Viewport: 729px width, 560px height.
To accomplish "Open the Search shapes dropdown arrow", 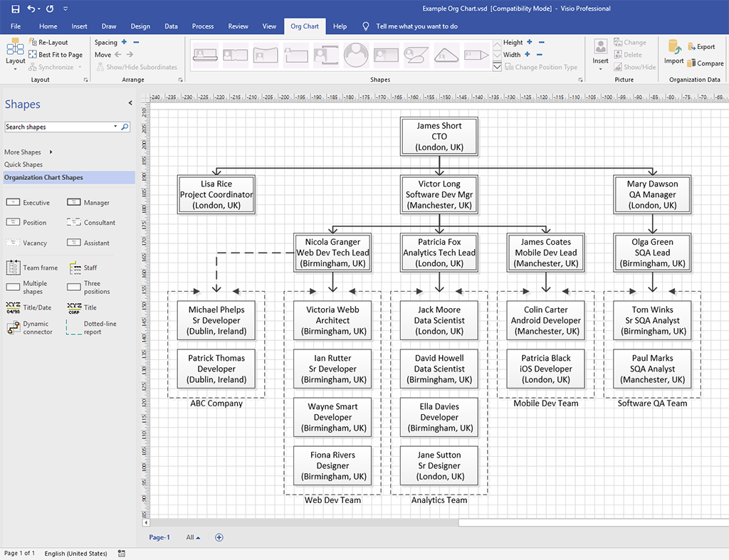I will coord(115,127).
